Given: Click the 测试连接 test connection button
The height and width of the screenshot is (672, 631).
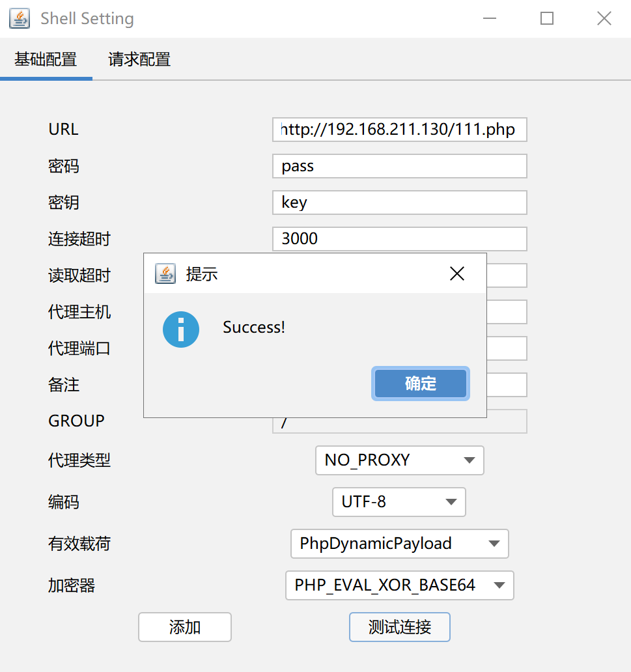Looking at the screenshot, I should 399,627.
